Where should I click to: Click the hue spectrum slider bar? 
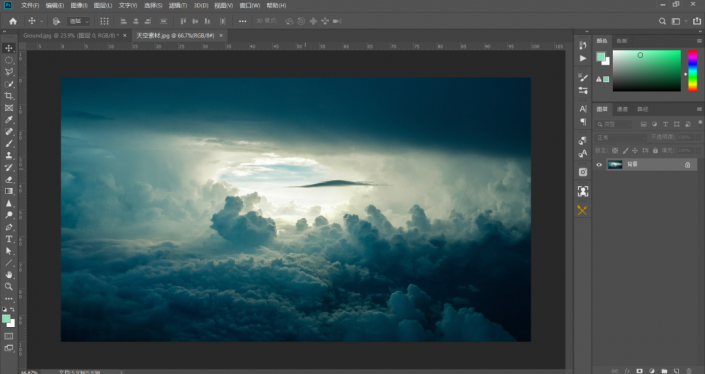coord(693,71)
